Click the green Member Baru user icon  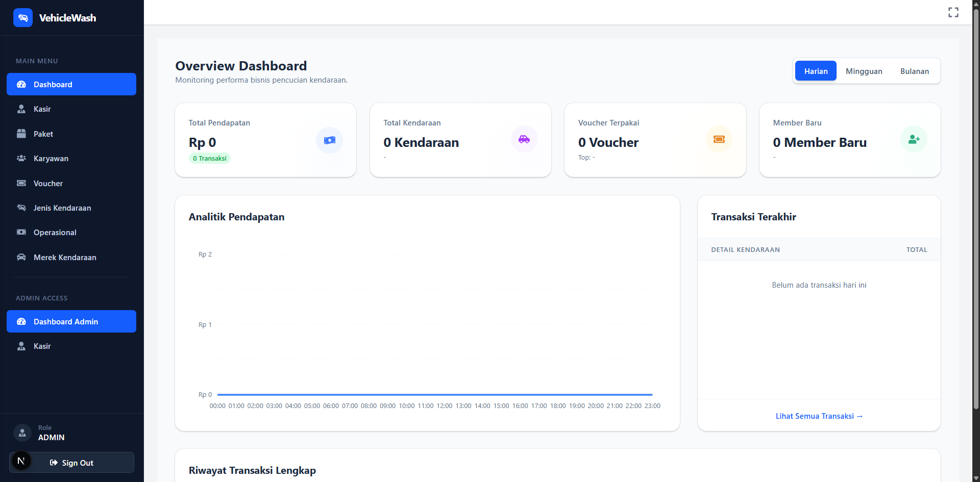click(x=914, y=139)
